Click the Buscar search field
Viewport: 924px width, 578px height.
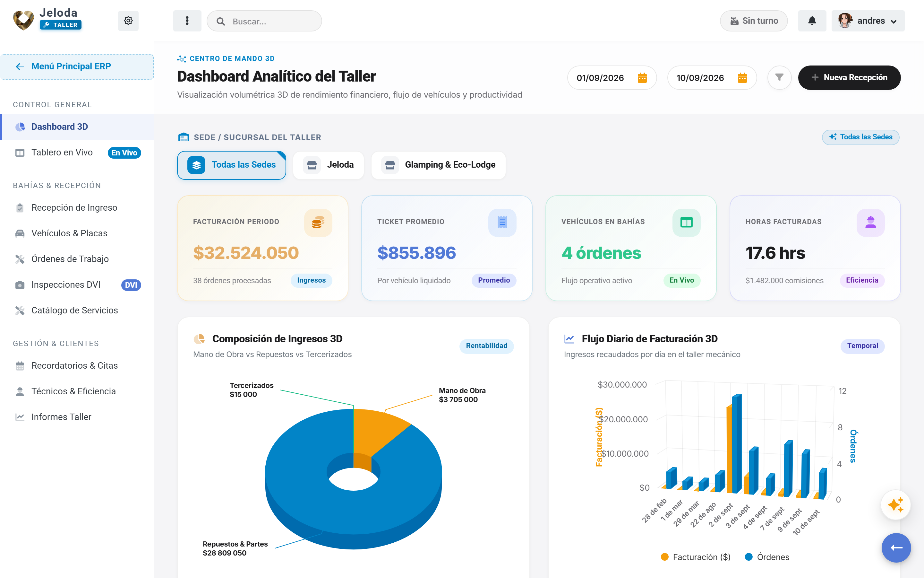264,21
